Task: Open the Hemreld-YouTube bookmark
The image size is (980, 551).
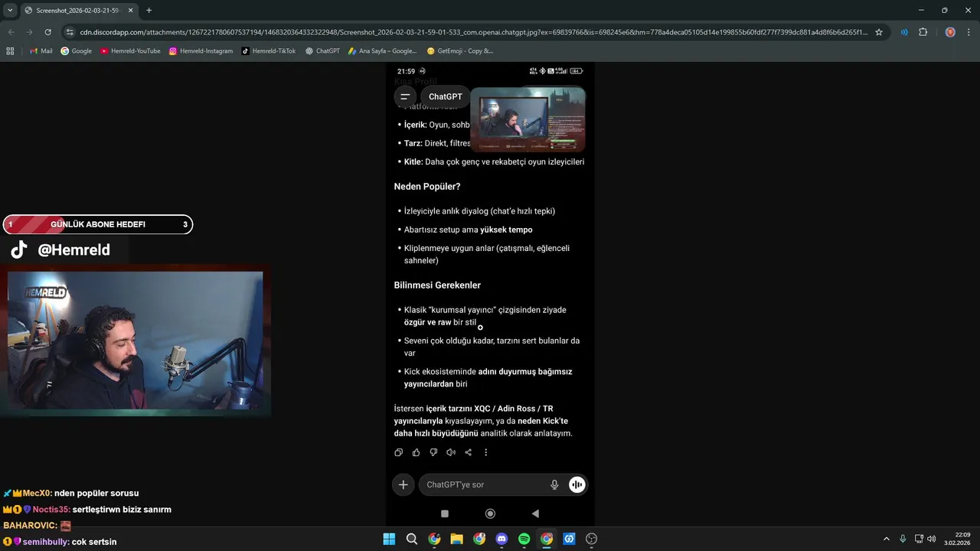Action: [130, 51]
